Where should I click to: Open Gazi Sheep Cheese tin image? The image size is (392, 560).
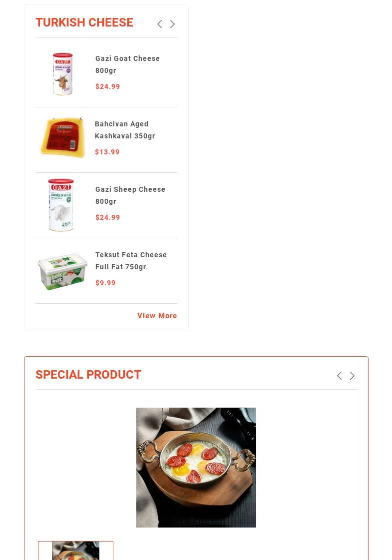pos(61,205)
